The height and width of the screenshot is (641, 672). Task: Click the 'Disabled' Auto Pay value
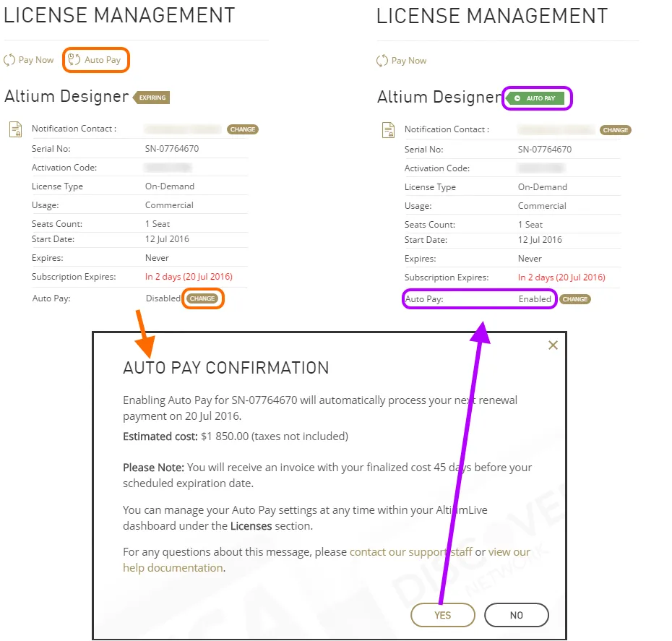[163, 298]
